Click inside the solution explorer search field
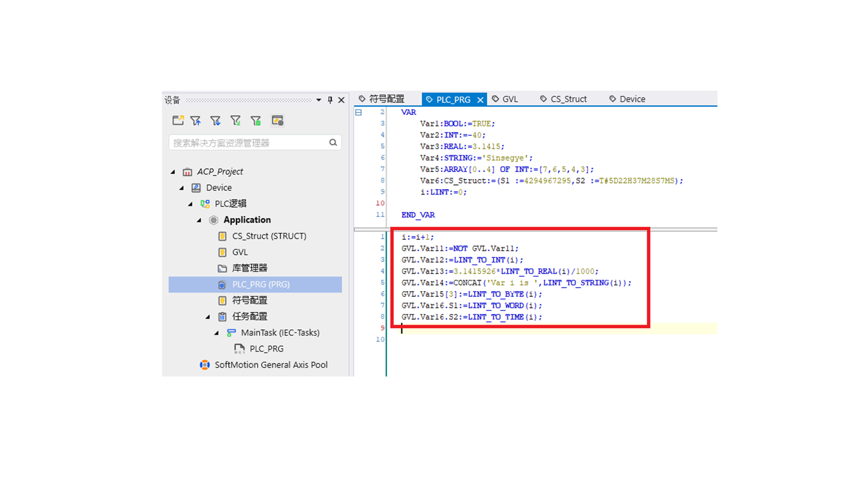 coord(249,143)
